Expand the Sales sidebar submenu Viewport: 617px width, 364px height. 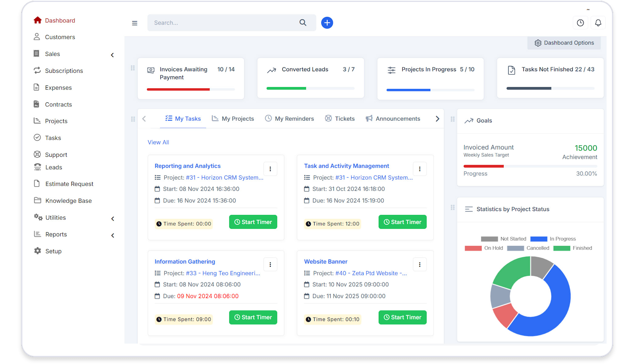112,55
